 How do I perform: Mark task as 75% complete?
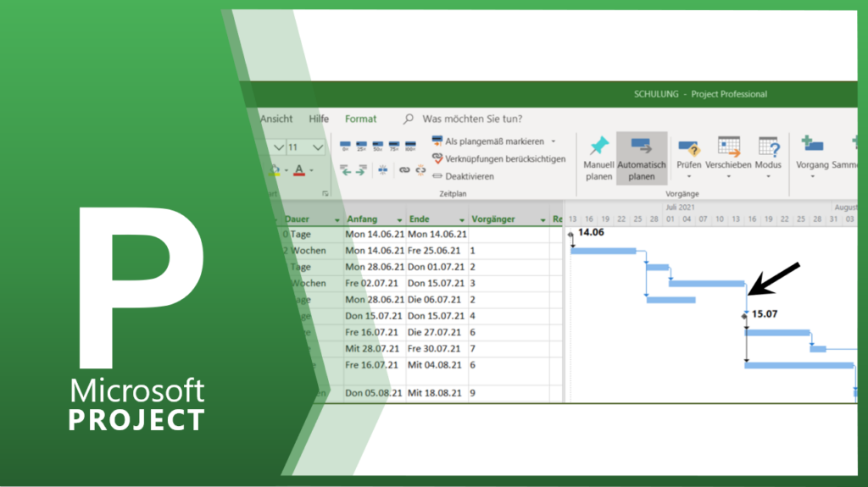[x=394, y=146]
